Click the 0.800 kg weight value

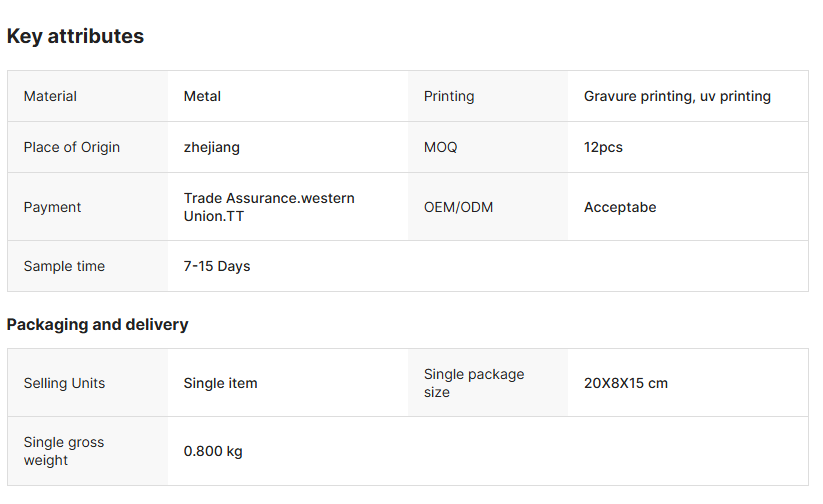213,451
